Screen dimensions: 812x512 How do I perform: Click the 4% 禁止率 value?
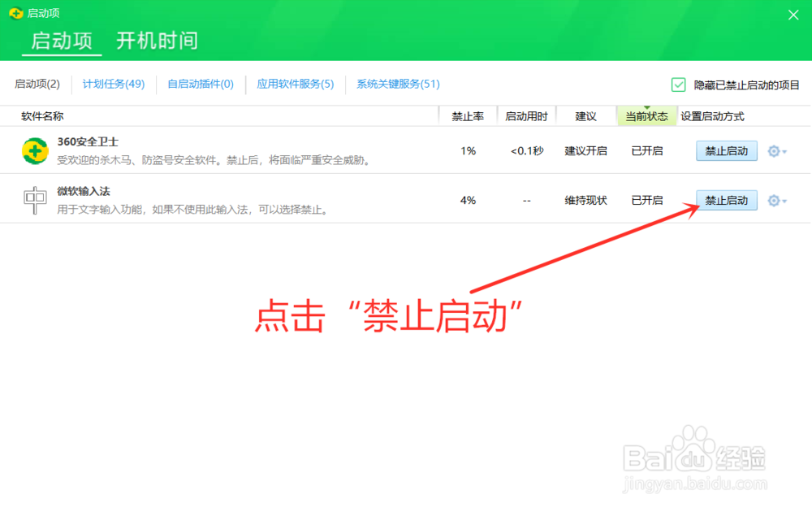[469, 201]
